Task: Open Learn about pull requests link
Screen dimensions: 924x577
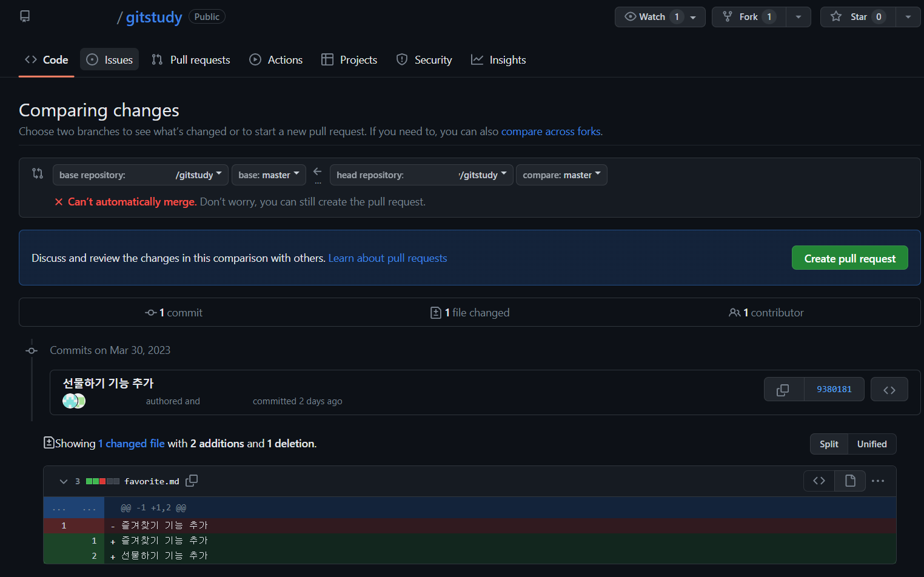Action: 387,258
